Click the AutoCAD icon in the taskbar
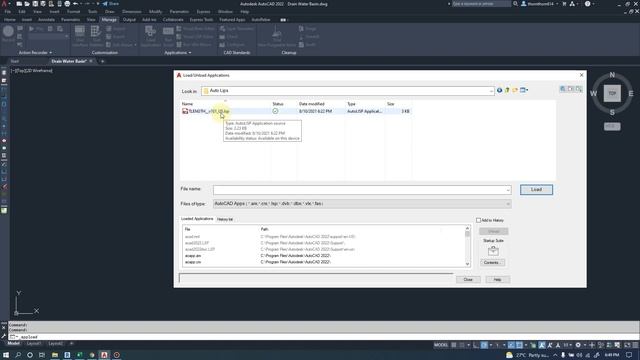This screenshot has width=640, height=360. pyautogui.click(x=104, y=355)
